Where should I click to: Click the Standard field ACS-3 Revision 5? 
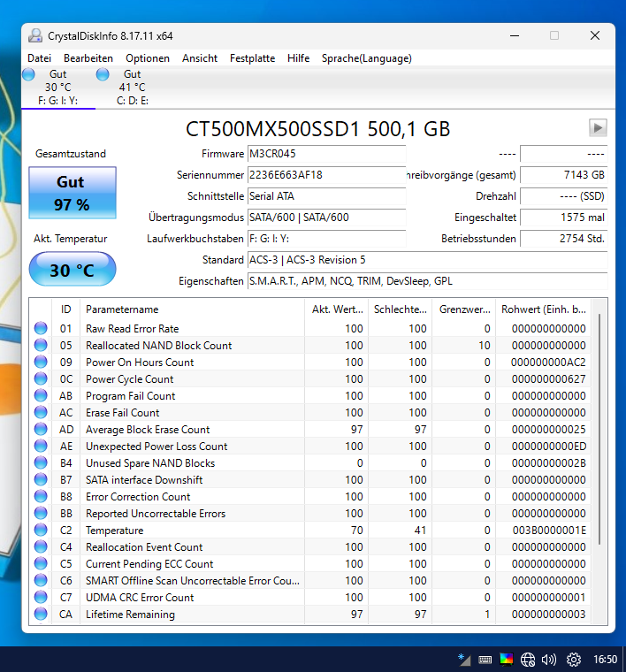click(428, 260)
